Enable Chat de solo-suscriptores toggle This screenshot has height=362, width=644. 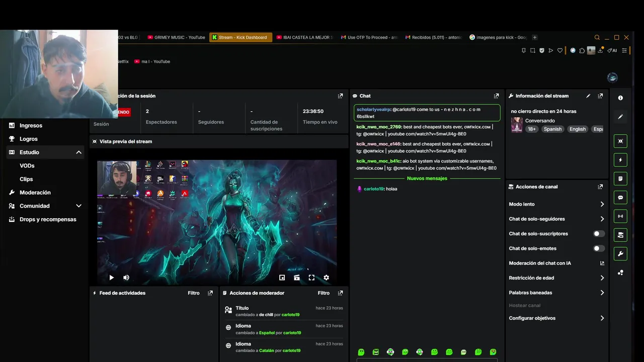[599, 234]
